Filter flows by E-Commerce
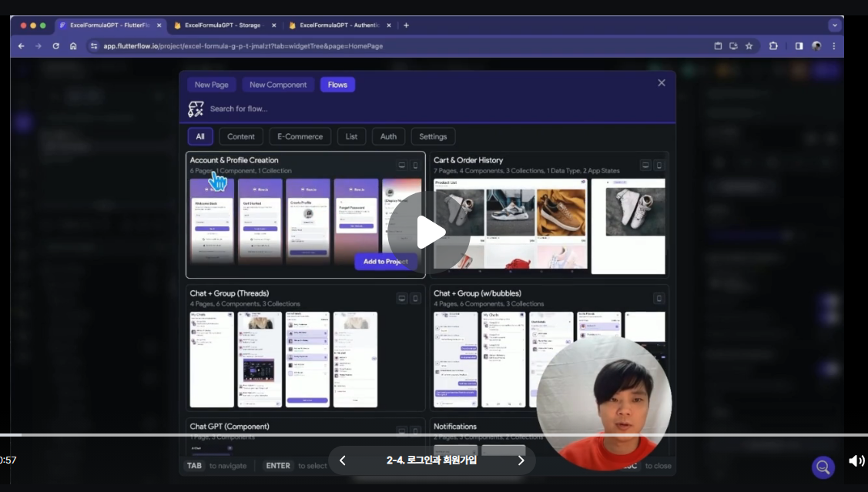Screen dimensions: 868x492 tap(300, 137)
